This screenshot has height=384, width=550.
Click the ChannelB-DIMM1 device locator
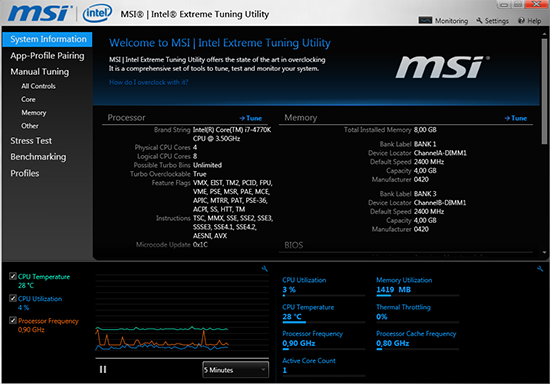point(440,203)
